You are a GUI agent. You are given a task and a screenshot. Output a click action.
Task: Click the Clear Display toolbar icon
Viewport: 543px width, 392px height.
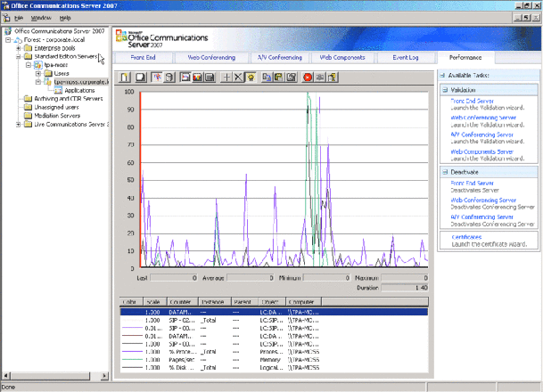click(x=141, y=78)
